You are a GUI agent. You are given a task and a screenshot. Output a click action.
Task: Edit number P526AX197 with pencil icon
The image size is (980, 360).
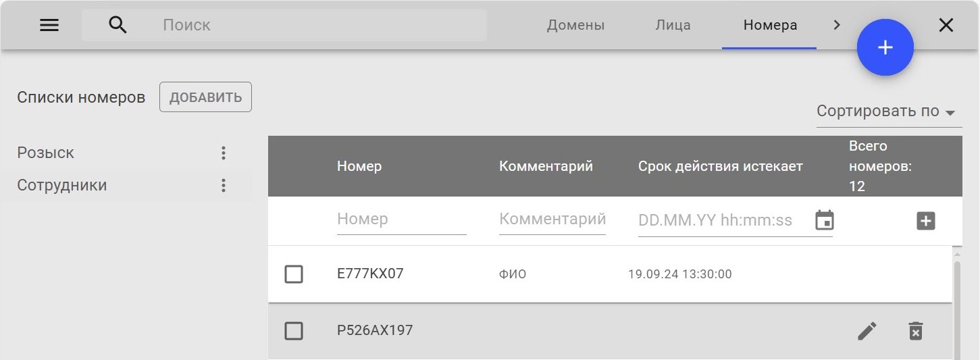(867, 331)
